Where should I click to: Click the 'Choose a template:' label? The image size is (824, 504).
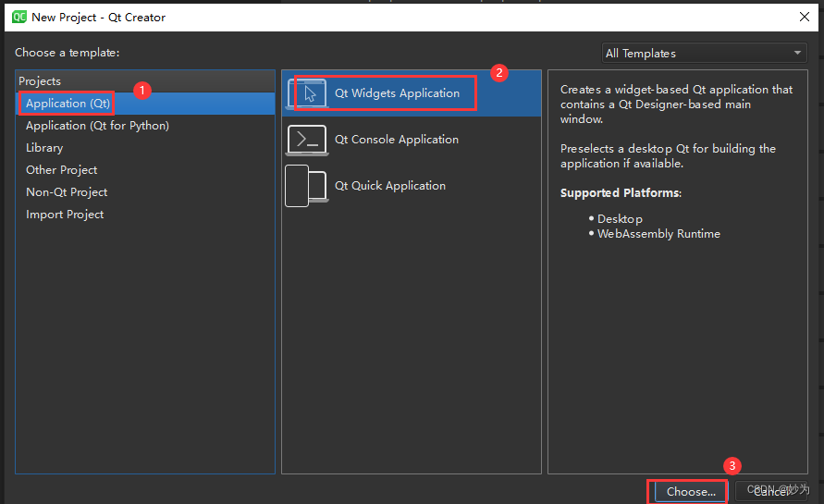68,53
